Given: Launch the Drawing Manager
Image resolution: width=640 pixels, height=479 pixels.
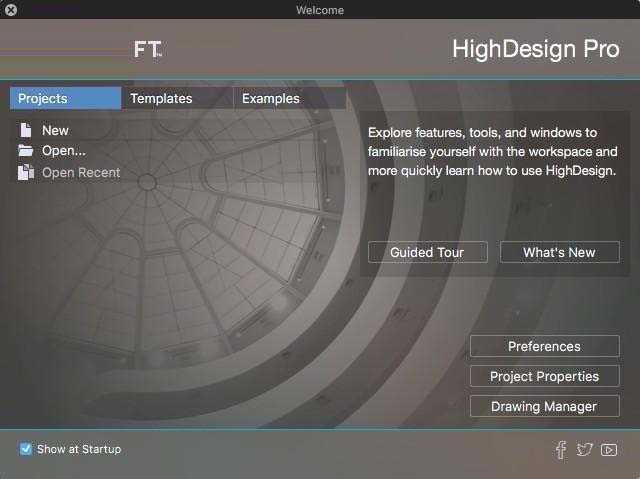Looking at the screenshot, I should tap(544, 406).
